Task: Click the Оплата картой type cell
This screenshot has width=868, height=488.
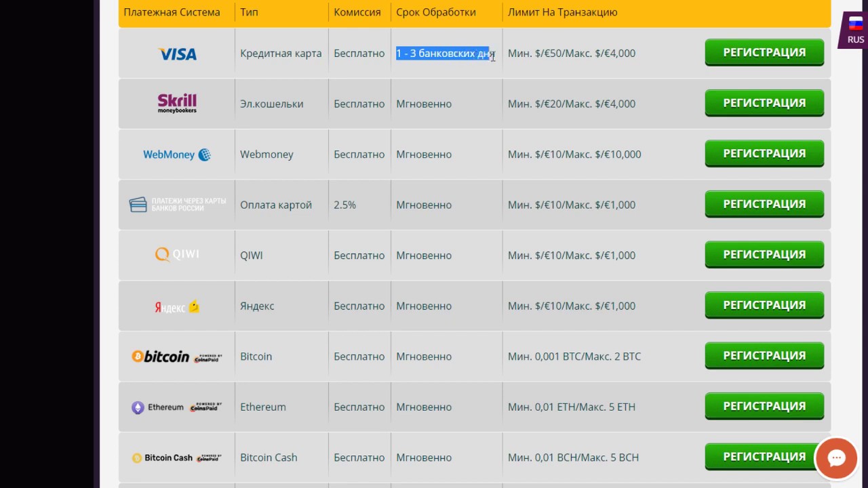Action: point(276,205)
